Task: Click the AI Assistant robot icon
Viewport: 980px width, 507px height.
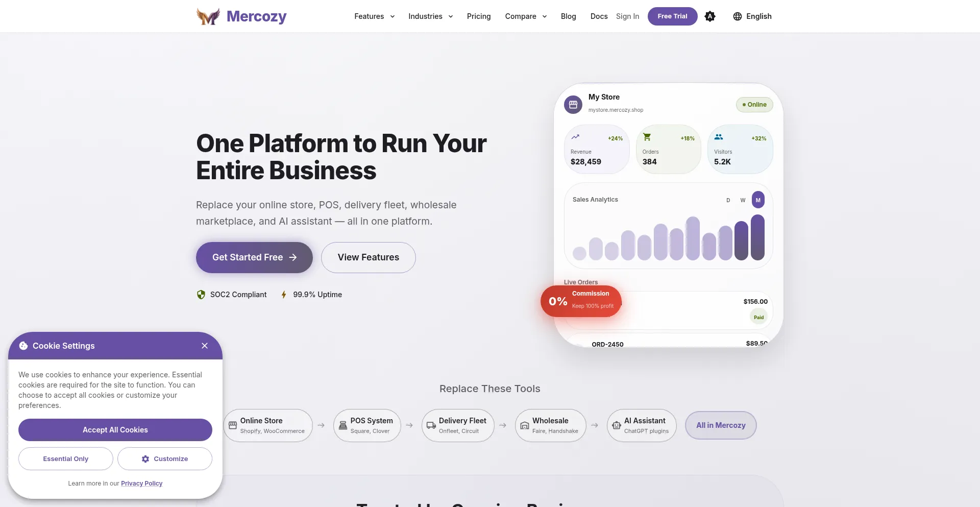Action: pos(617,425)
